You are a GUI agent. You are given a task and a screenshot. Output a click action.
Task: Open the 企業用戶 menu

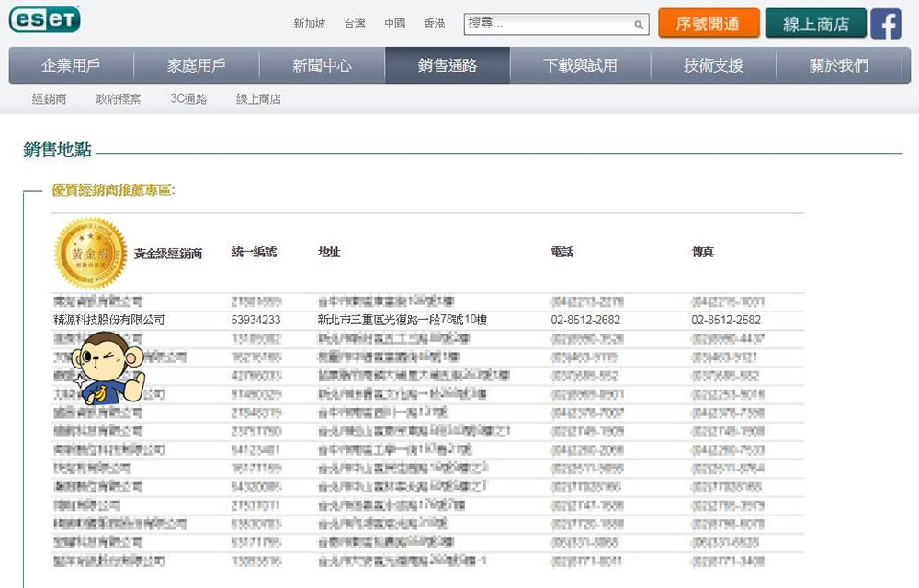(71, 65)
